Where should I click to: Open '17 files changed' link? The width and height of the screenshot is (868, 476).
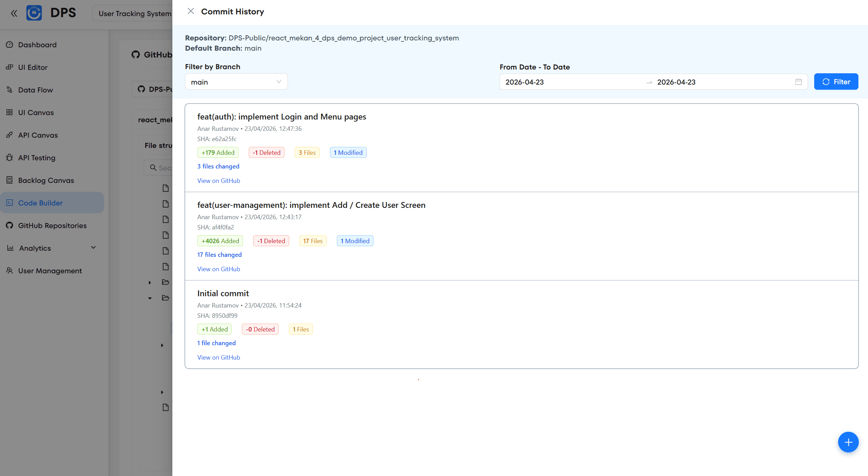219,255
